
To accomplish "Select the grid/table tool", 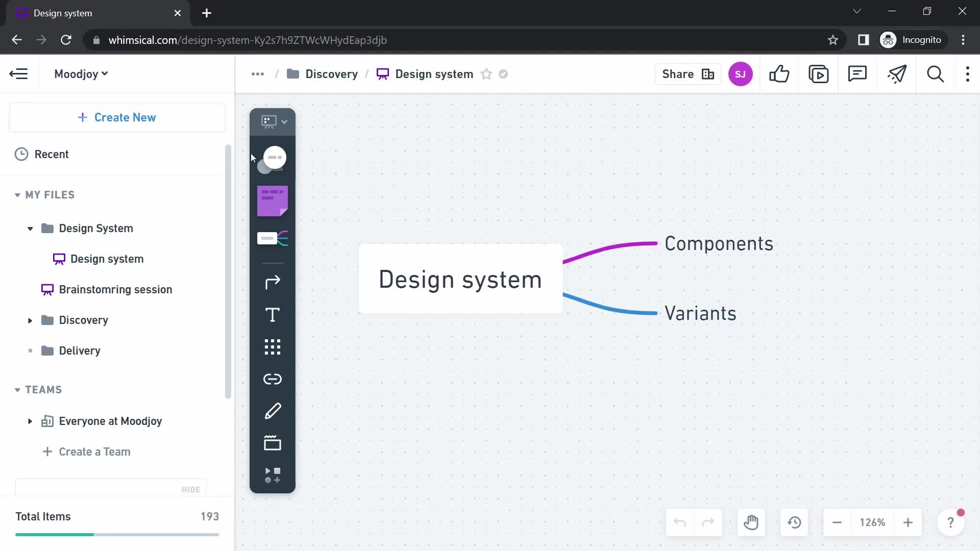I will coord(273,347).
